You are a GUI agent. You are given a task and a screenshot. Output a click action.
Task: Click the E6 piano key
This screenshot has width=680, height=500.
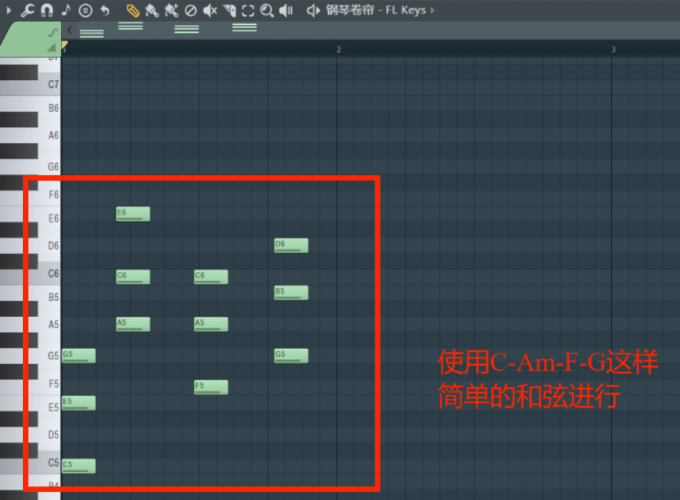48,219
